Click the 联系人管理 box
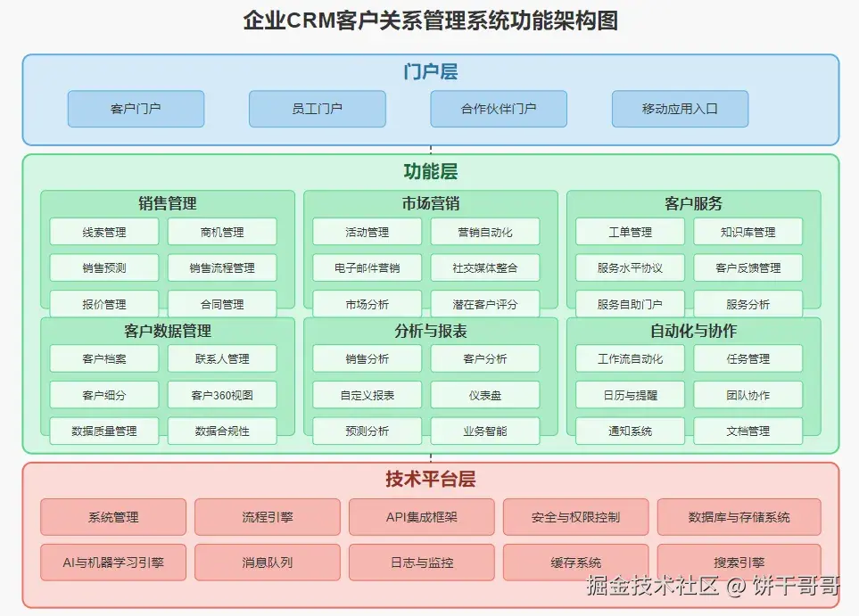Image resolution: width=859 pixels, height=616 pixels. (222, 358)
